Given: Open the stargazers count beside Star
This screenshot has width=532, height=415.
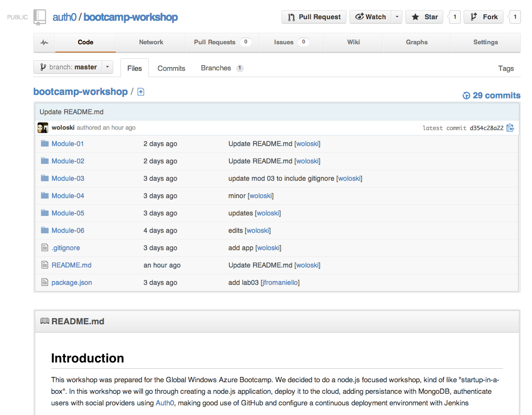Looking at the screenshot, I should click(x=454, y=17).
